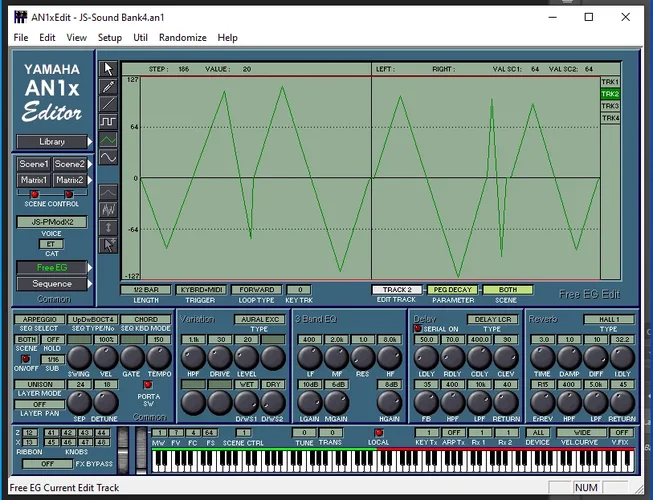Toggle the PORTA SW red LED

(148, 384)
